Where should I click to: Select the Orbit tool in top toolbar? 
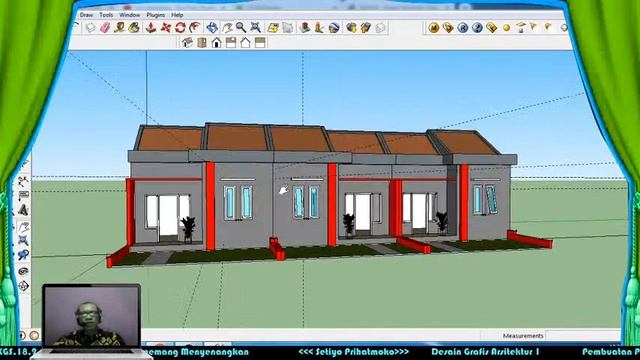pyautogui.click(x=212, y=28)
